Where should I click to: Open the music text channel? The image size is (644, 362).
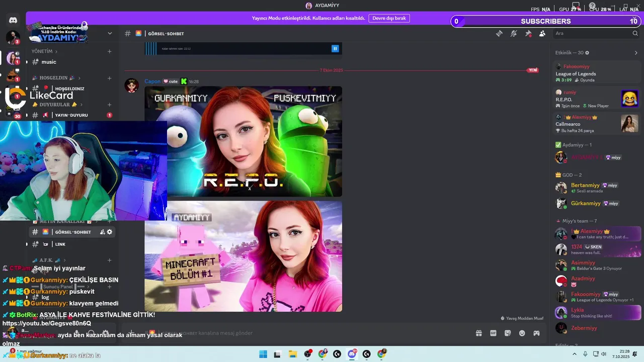72,62
